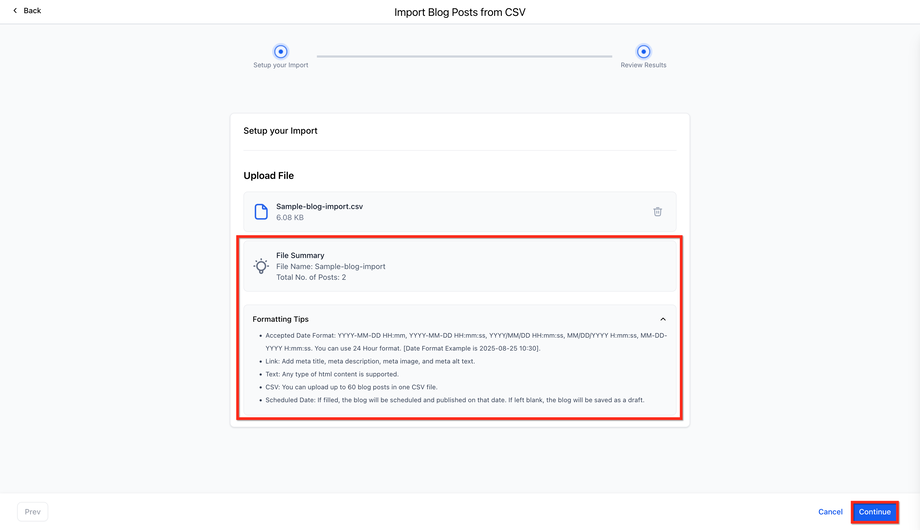Select the Review Results step circle

coord(643,52)
